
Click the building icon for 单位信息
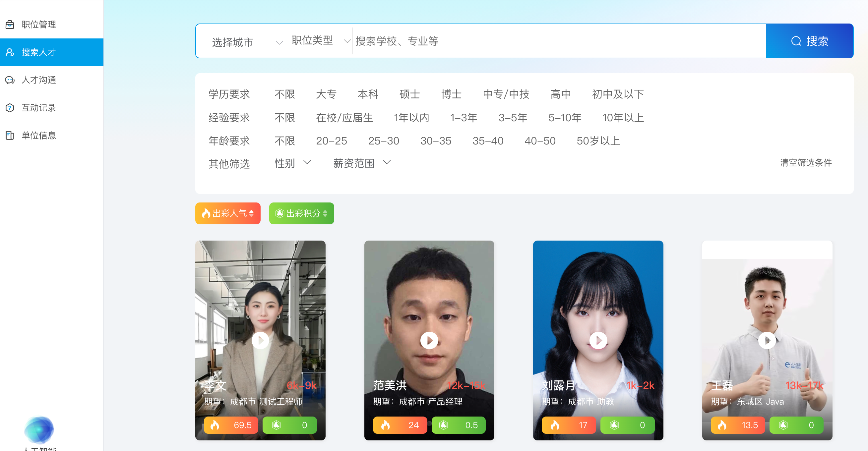point(10,136)
